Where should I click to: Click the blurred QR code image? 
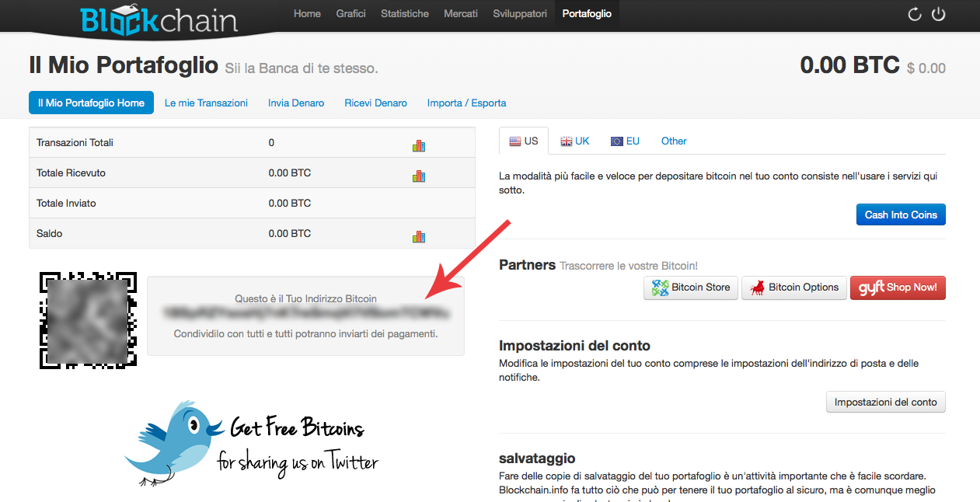(88, 320)
